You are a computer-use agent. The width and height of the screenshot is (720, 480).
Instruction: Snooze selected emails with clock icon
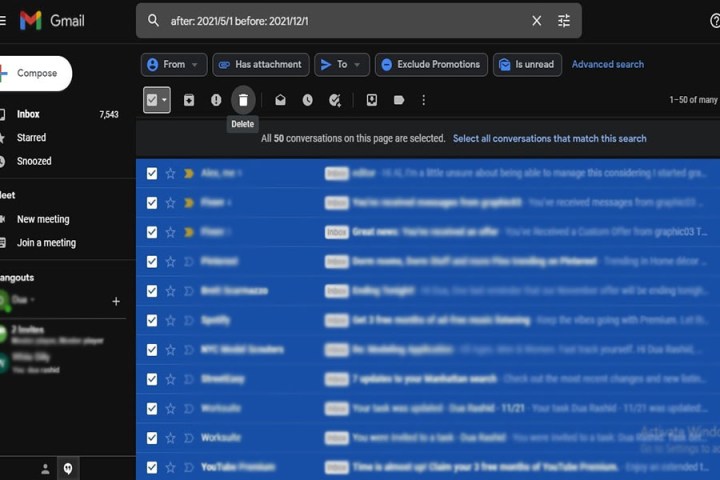[308, 100]
